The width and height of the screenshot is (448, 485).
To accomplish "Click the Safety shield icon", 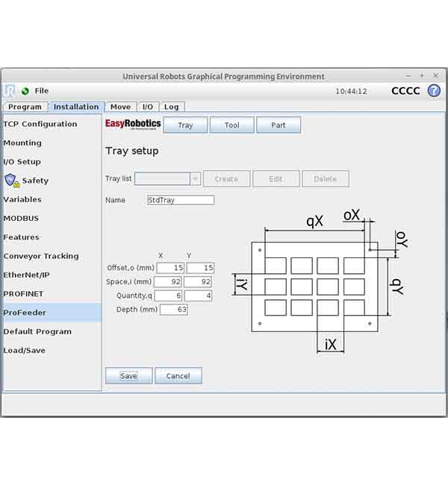I will point(12,181).
